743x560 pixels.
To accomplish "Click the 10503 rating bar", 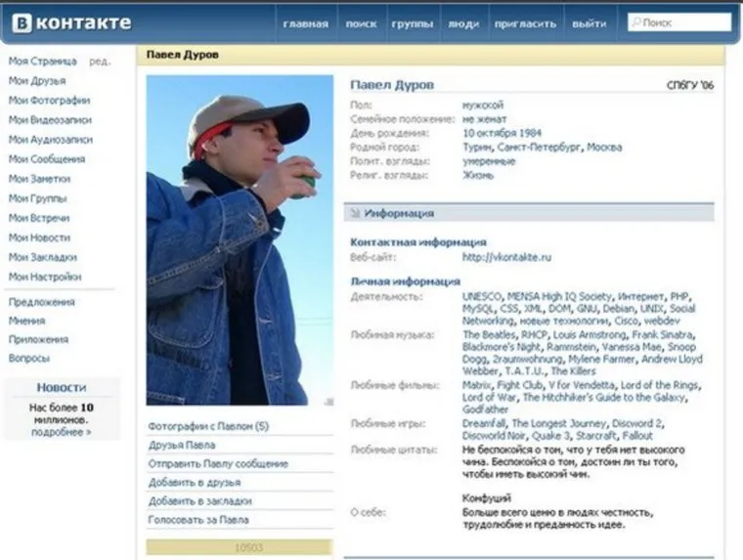I will pos(239,547).
